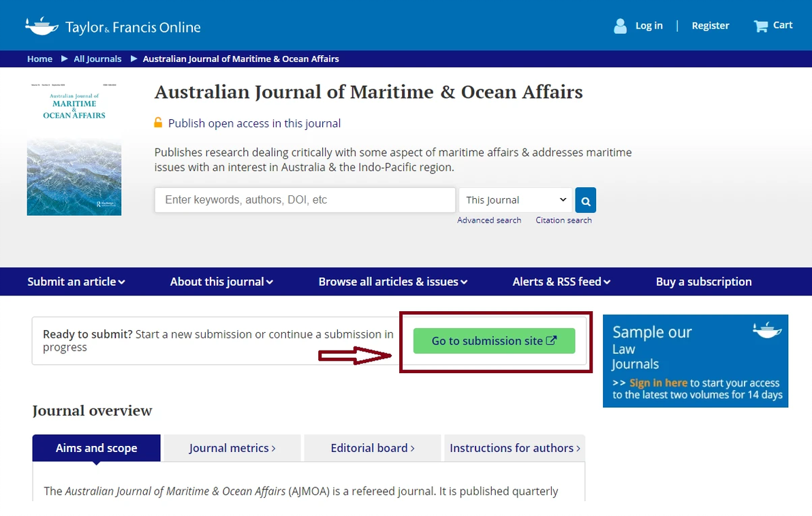Open the Register link

tap(710, 26)
